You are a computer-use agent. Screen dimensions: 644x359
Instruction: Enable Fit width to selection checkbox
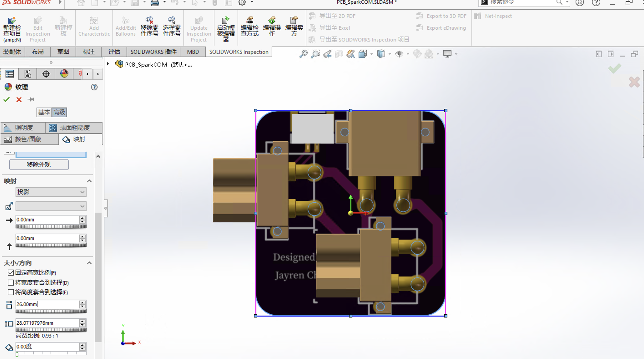11,282
